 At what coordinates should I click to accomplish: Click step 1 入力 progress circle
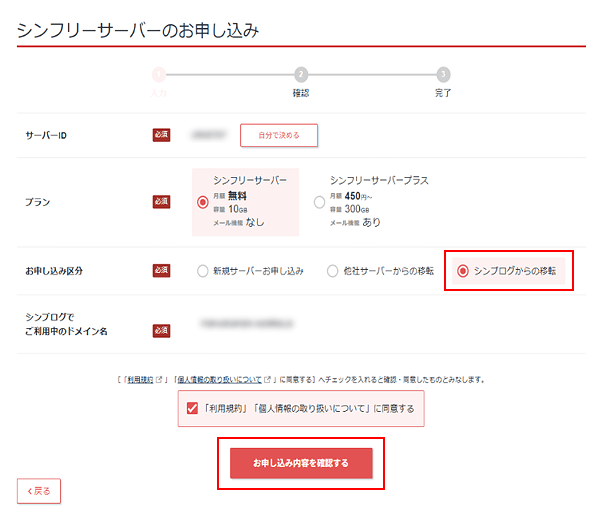pyautogui.click(x=159, y=74)
